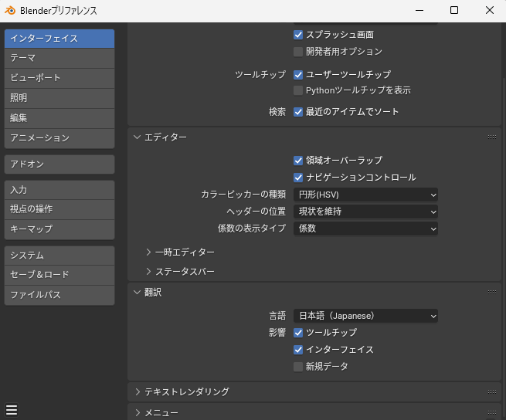506x420 pixels.
Task: Expand the メニュー panel
Action: 138,412
